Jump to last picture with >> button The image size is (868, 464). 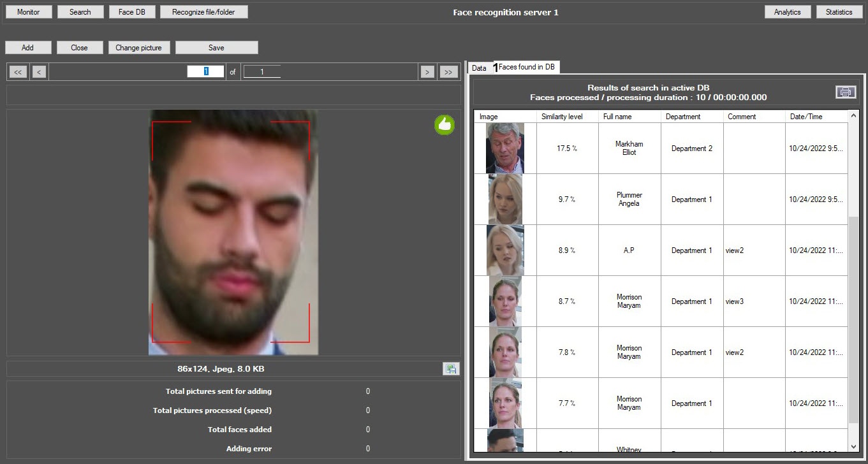tap(448, 72)
